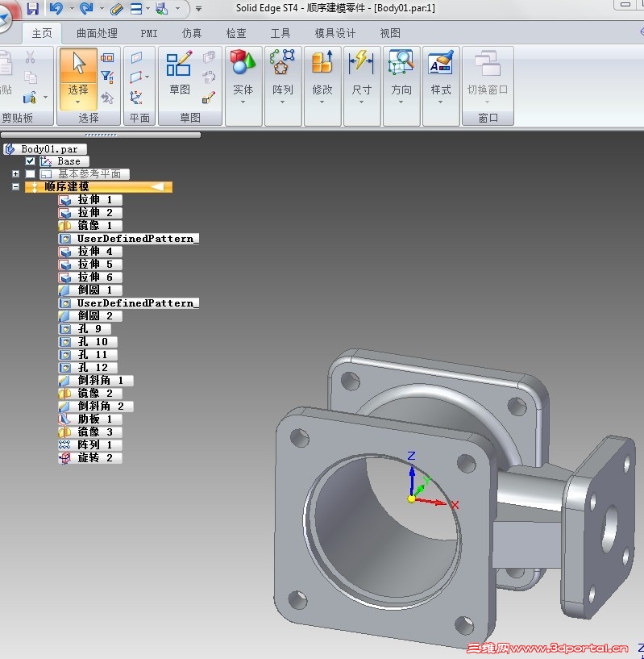Image resolution: width=644 pixels, height=659 pixels.
Task: Select the 阵列 1 feature
Action: [x=90, y=445]
